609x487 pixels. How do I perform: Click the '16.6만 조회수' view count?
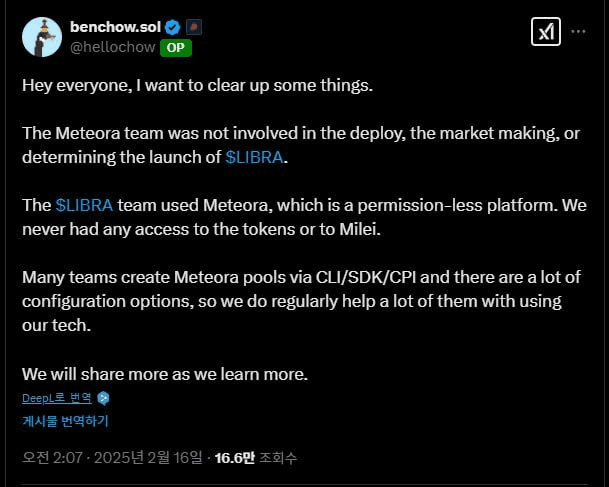pyautogui.click(x=256, y=458)
